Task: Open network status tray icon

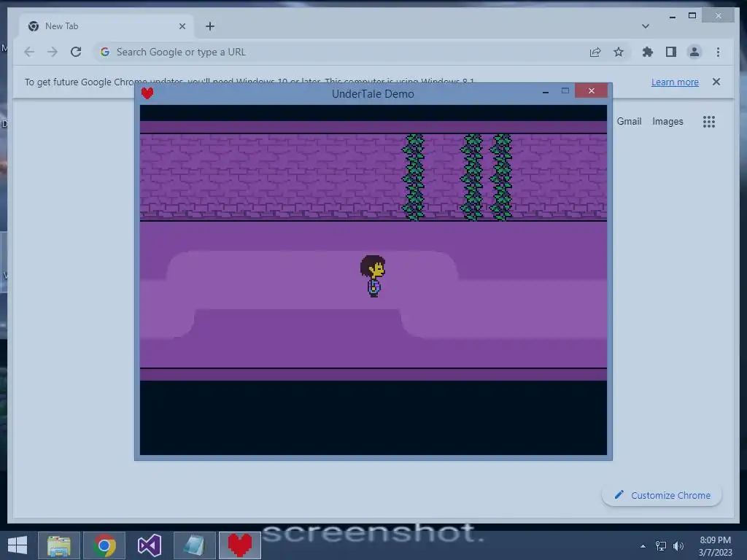Action: (661, 545)
